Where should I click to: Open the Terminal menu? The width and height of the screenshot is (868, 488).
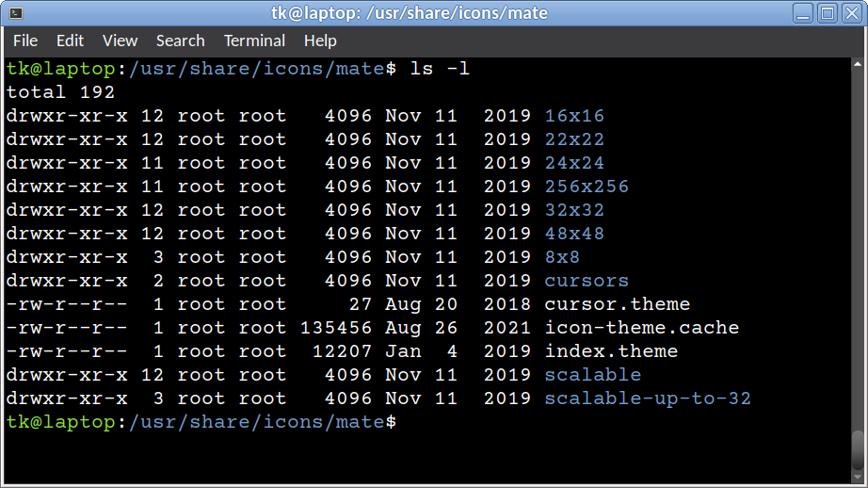click(254, 41)
